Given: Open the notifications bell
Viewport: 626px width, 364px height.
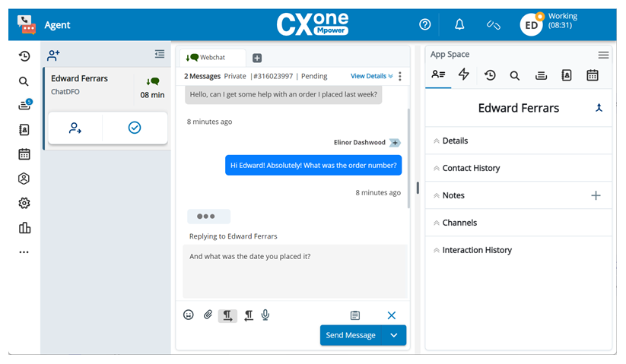Looking at the screenshot, I should 459,25.
